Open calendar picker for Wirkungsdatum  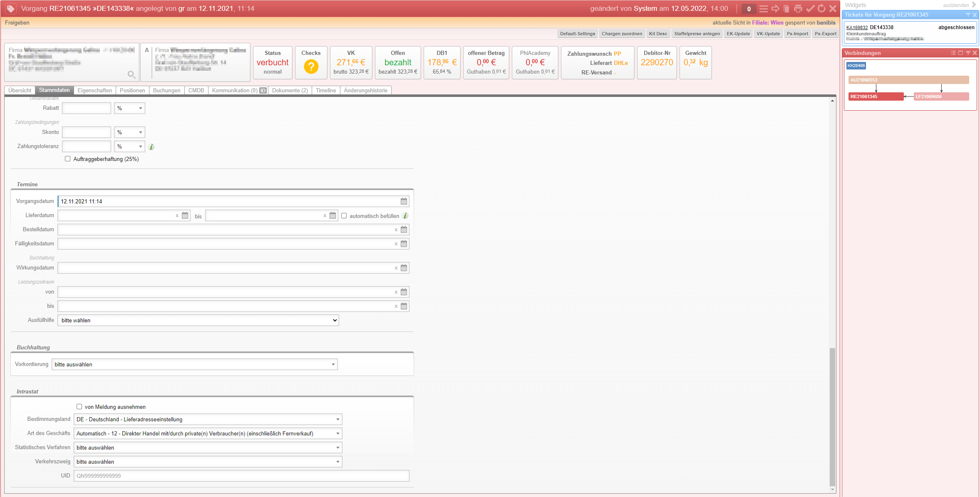coord(404,268)
